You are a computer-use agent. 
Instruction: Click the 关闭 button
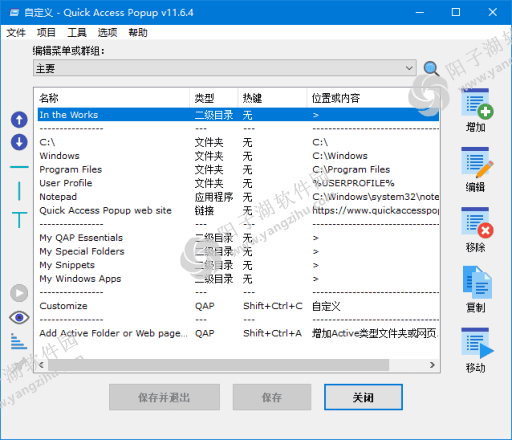(363, 397)
